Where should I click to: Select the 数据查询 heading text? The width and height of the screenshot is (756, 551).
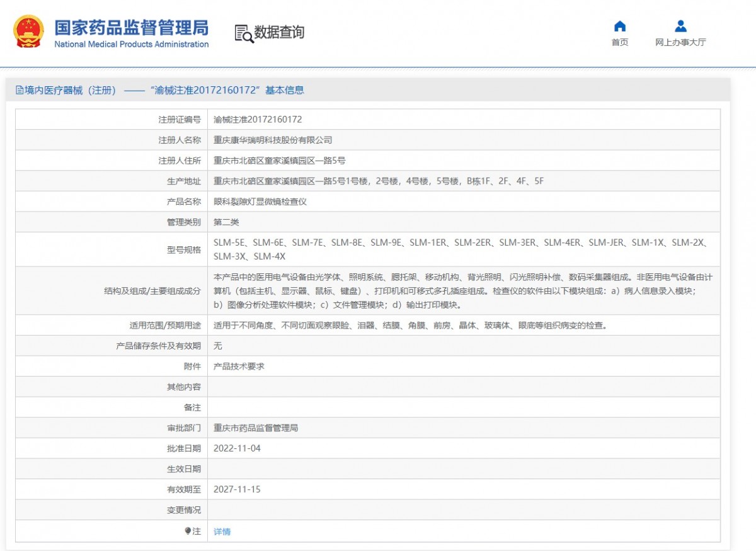[279, 33]
